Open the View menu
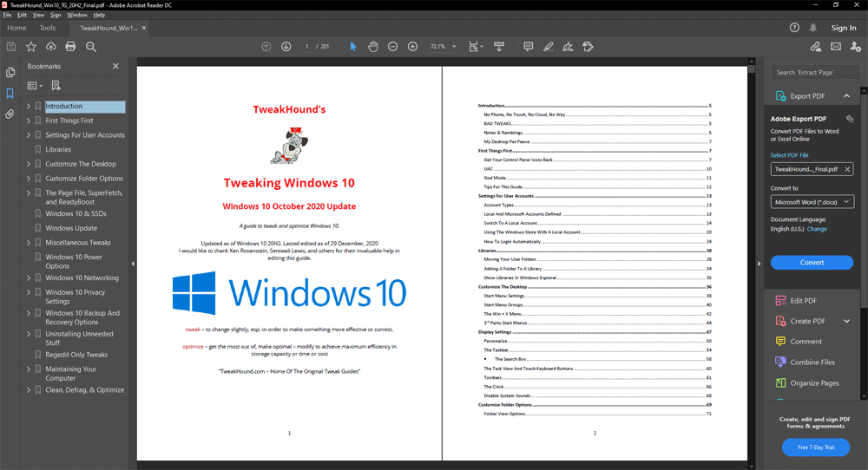Image resolution: width=868 pixels, height=470 pixels. pos(38,15)
